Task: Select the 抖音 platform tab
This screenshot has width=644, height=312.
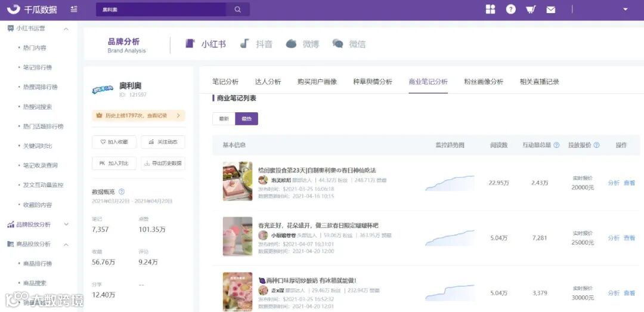Action: click(x=256, y=44)
